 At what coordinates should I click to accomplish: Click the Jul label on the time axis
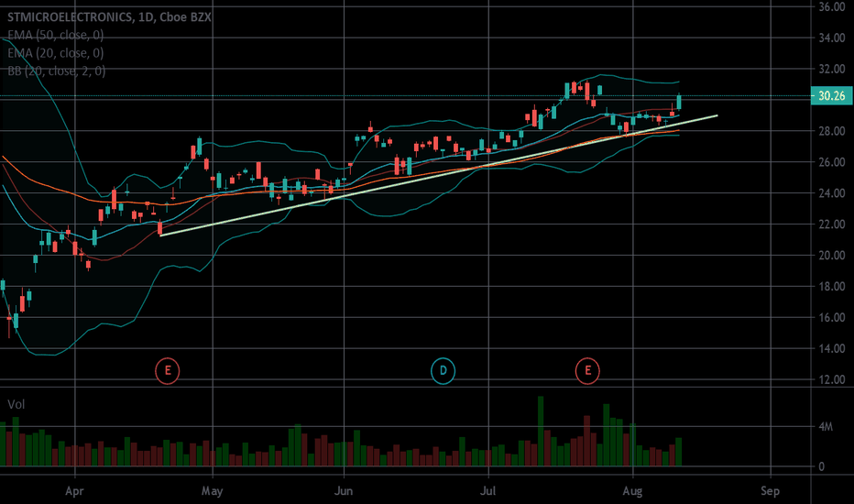pos(488,491)
